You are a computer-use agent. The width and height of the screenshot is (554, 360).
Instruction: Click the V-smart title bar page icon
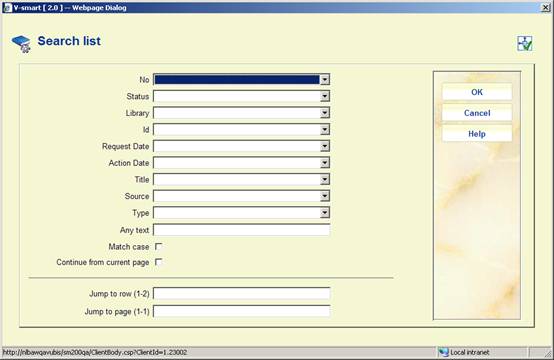click(x=7, y=7)
